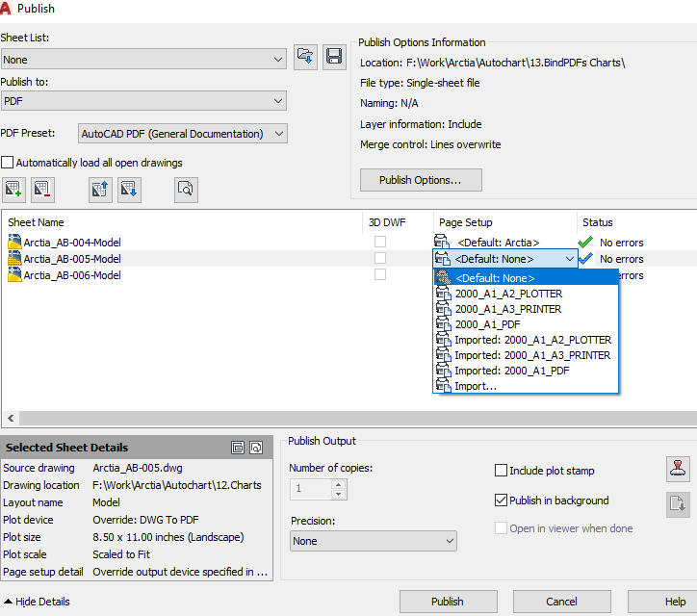This screenshot has height=616, width=697.
Task: Click Plot device value Override: DWG To PDF
Action: (x=145, y=520)
